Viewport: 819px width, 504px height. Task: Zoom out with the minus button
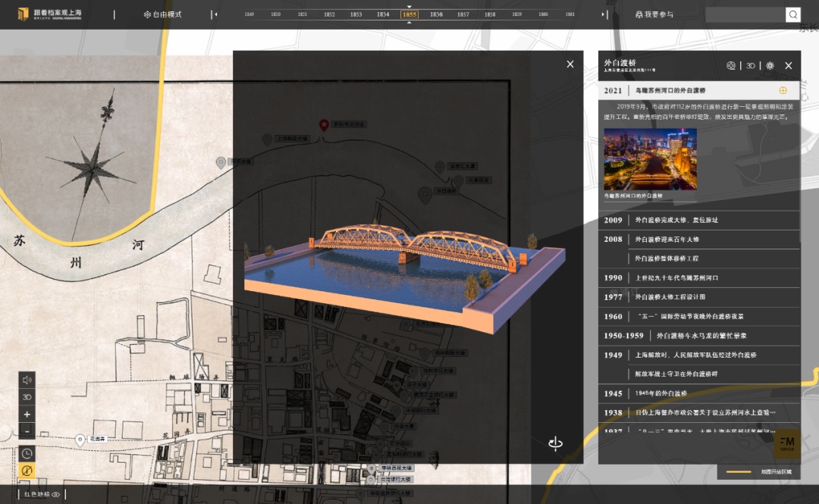pos(27,431)
